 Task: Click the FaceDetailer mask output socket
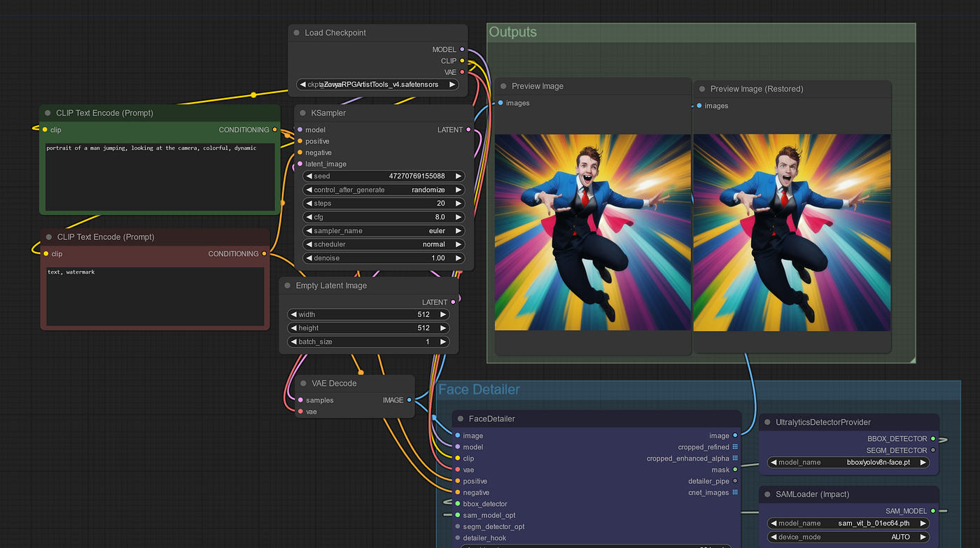click(735, 470)
